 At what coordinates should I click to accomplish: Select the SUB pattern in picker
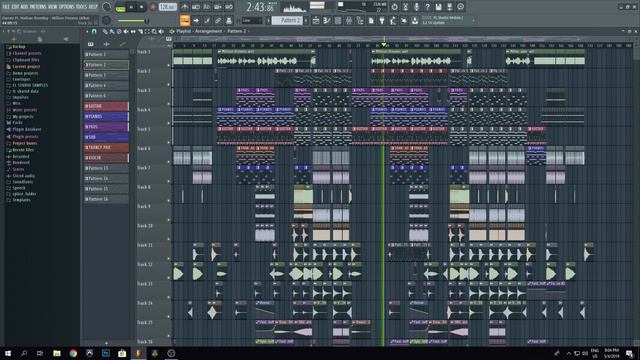click(106, 137)
